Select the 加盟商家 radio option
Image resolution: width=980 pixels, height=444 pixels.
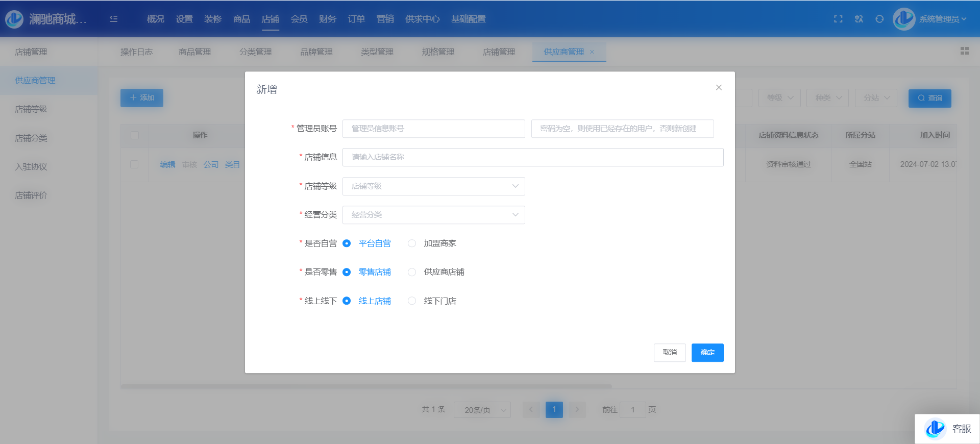[x=412, y=243]
